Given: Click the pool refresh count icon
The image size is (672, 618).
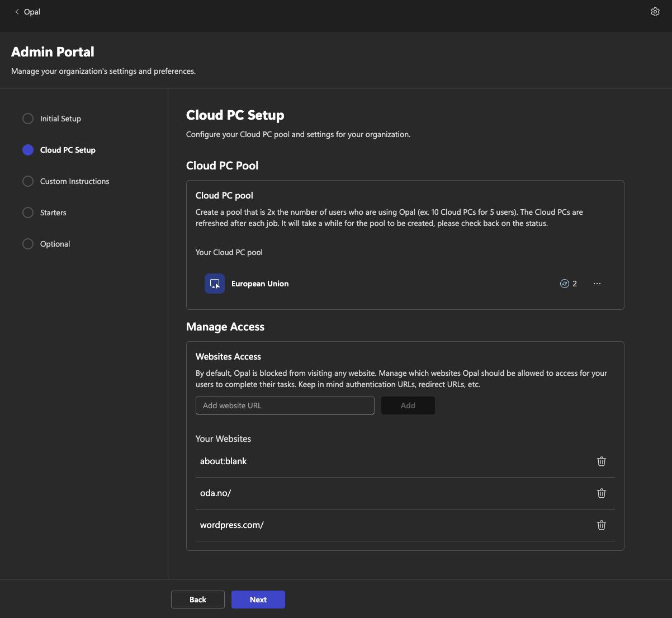Looking at the screenshot, I should coord(564,284).
